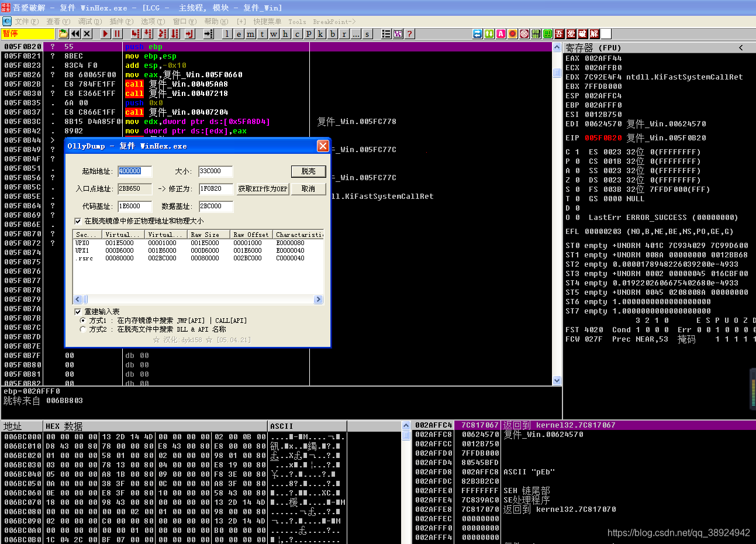Open Source window with 's' button
756x544 pixels.
[367, 34]
